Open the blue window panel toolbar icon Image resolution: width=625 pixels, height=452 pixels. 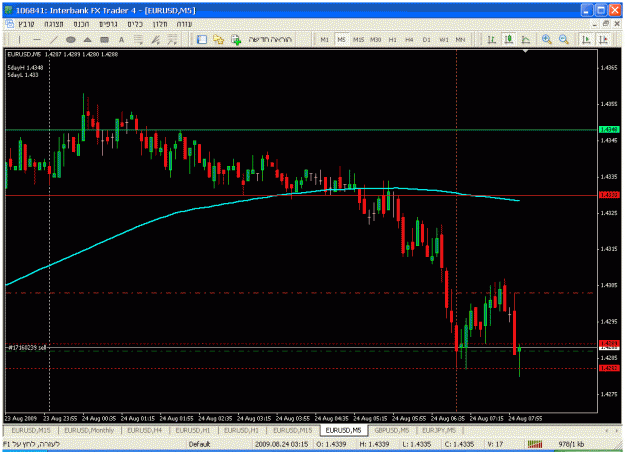pos(202,39)
